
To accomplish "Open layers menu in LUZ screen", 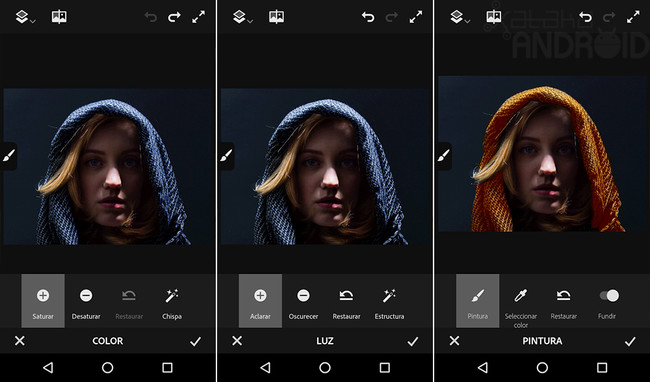I will [x=242, y=17].
